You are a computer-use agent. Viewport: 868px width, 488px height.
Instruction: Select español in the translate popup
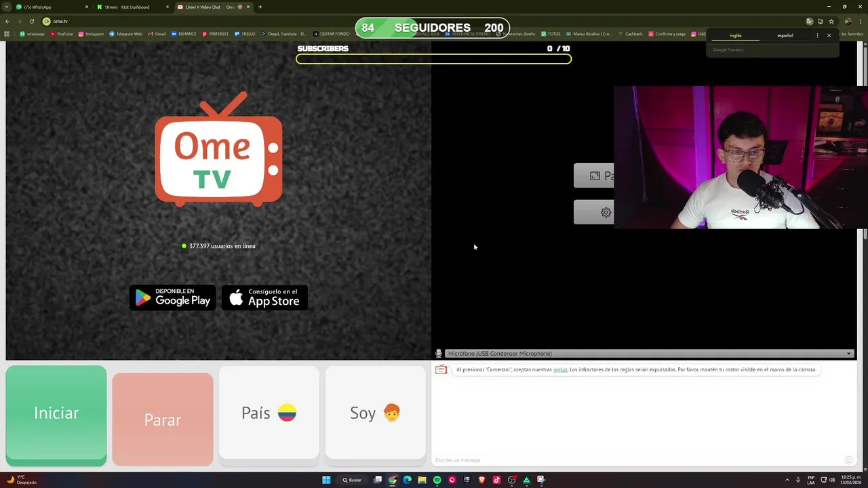785,35
